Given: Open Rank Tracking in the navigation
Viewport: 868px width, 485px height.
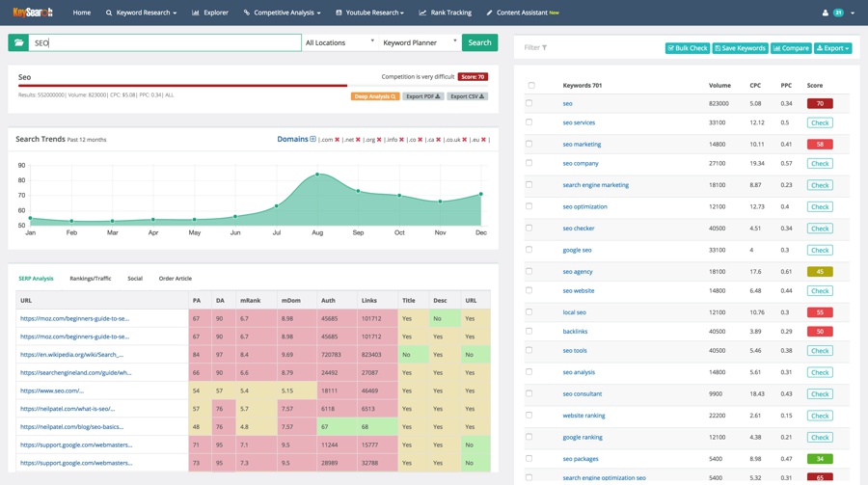Looking at the screenshot, I should pos(445,13).
